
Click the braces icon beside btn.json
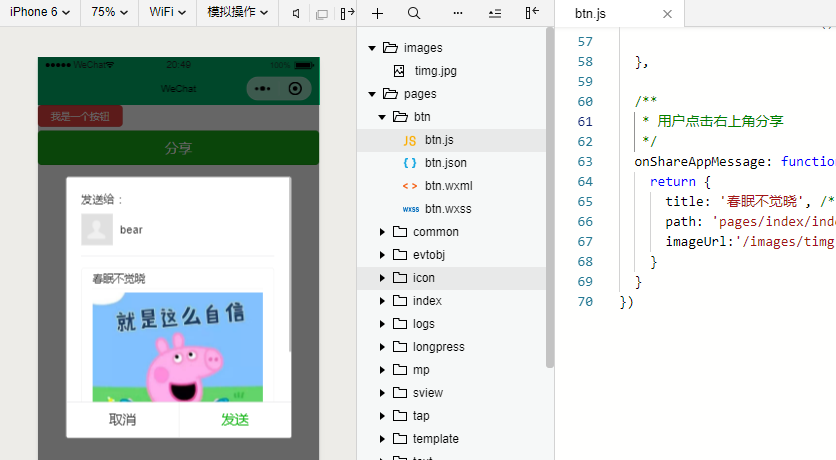(x=409, y=163)
